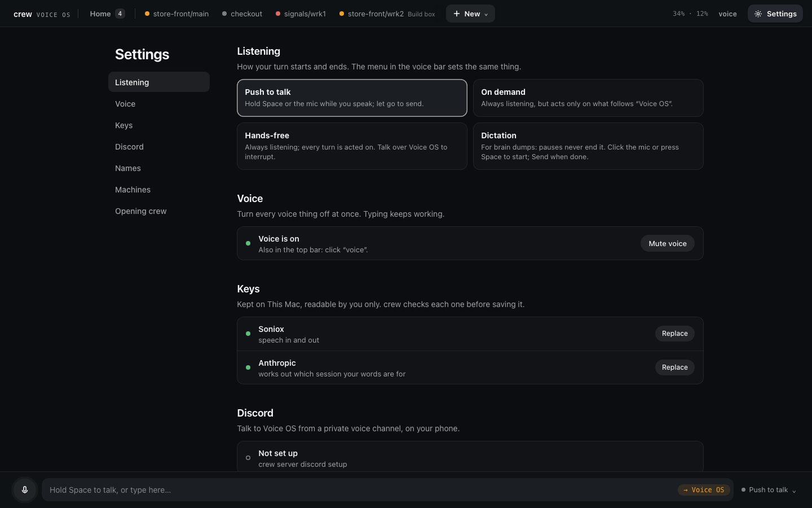Screen dimensions: 812x508
Task: Go to Machines in the settings sidebar
Action: tap(159, 190)
